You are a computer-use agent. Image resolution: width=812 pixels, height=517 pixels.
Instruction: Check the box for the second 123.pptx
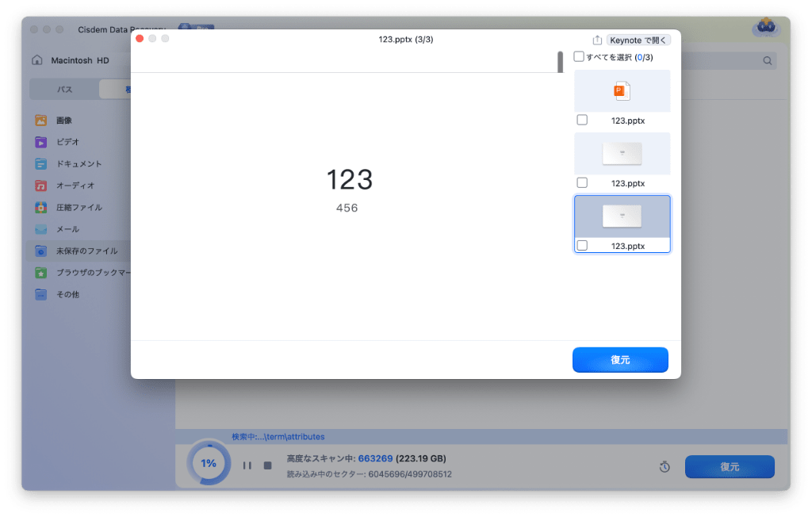(582, 183)
